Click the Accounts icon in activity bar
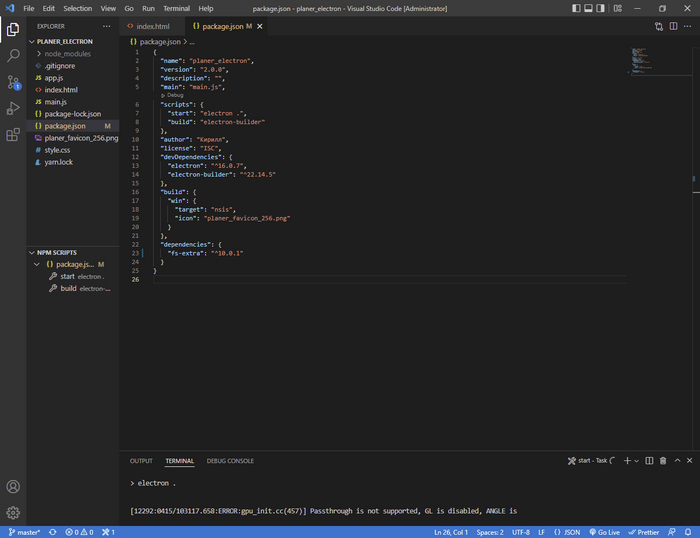700x538 pixels. 13,487
